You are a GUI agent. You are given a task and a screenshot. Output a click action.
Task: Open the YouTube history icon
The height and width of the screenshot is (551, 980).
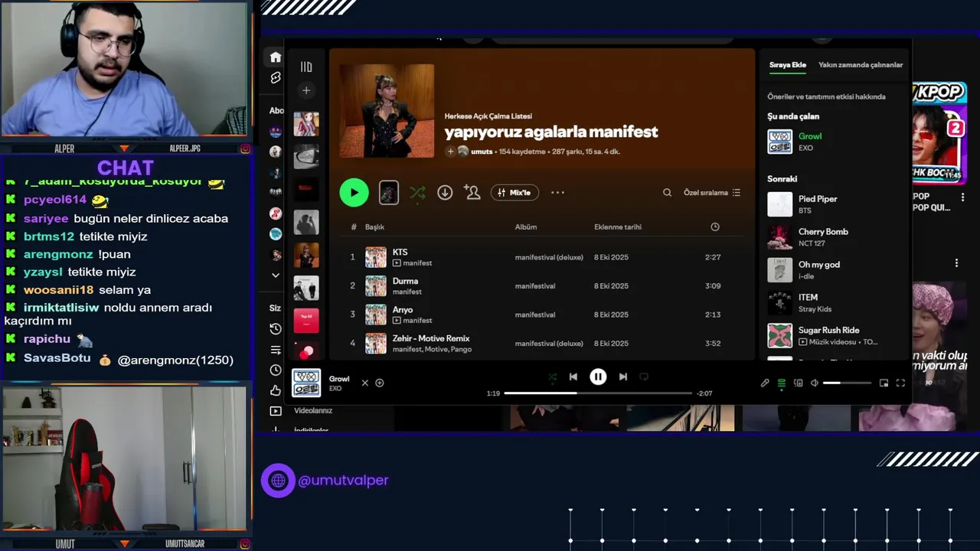point(276,329)
